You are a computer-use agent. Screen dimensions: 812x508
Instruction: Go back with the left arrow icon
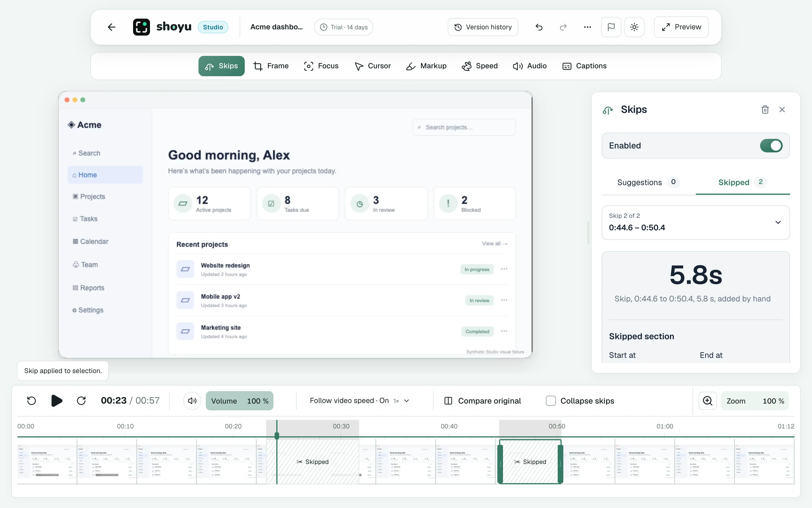coord(111,27)
